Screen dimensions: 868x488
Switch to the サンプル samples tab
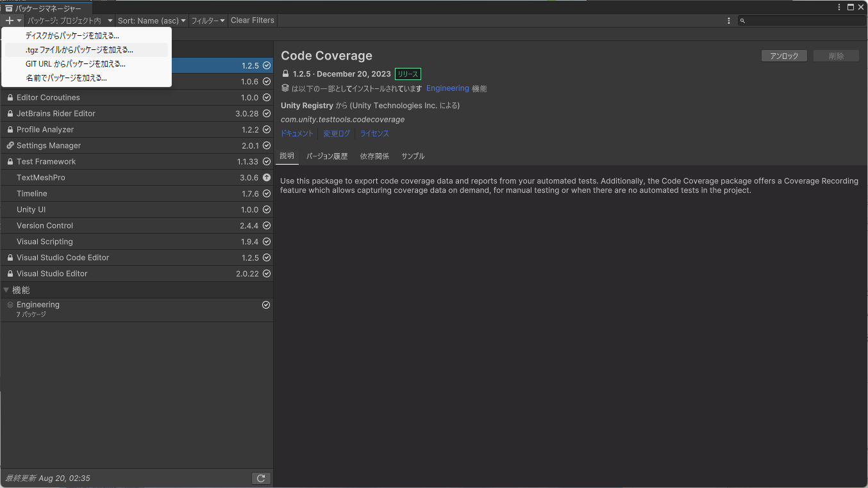coord(413,156)
